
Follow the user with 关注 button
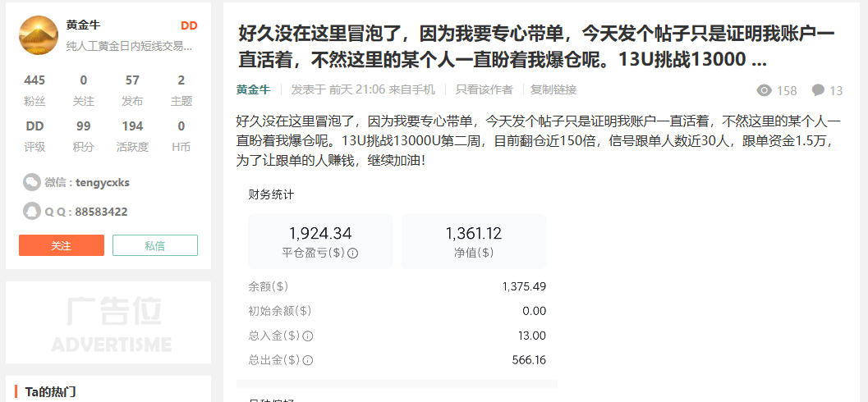coord(62,245)
